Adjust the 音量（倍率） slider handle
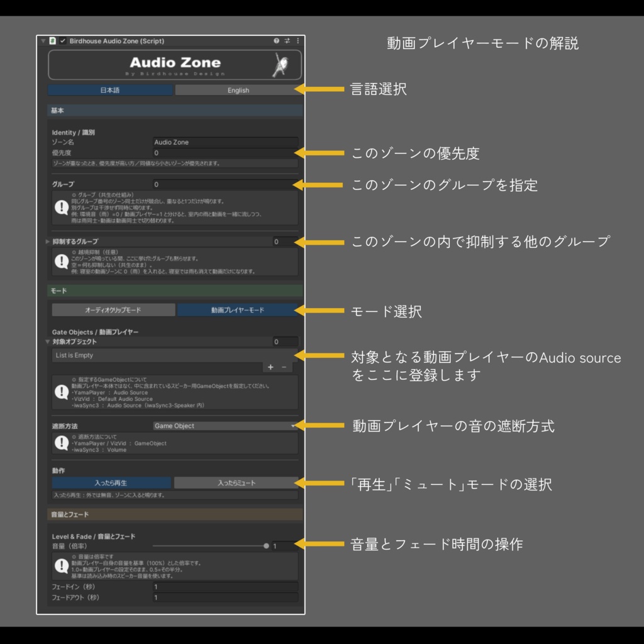This screenshot has height=644, width=644. coord(266,546)
